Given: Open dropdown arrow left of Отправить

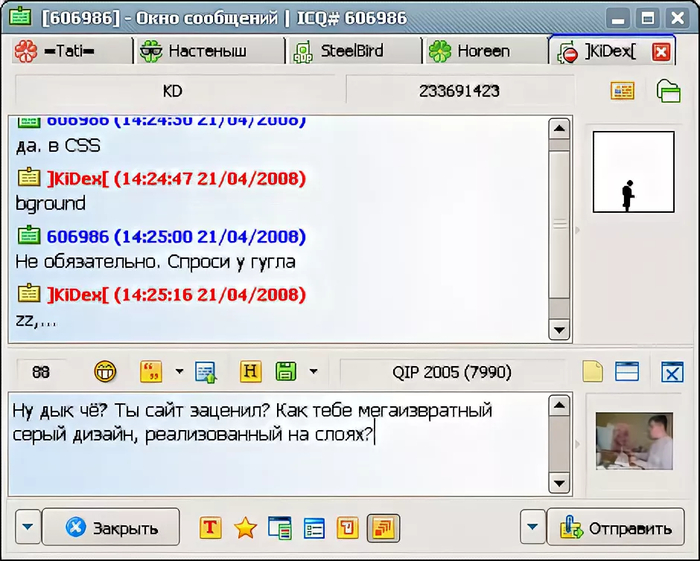Looking at the screenshot, I should point(533,527).
